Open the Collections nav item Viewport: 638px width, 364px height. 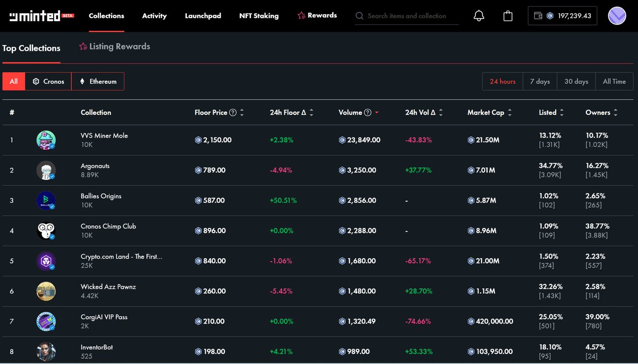(106, 16)
